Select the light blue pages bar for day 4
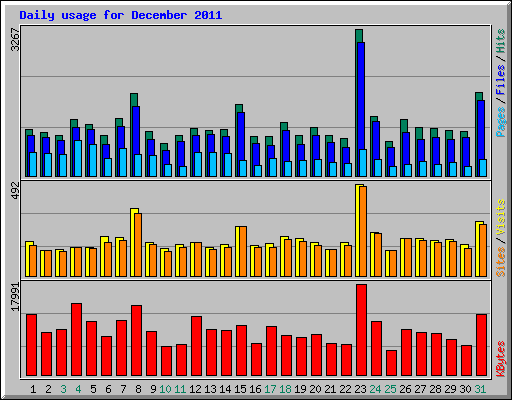This screenshot has height=400, width=512. pos(78,158)
